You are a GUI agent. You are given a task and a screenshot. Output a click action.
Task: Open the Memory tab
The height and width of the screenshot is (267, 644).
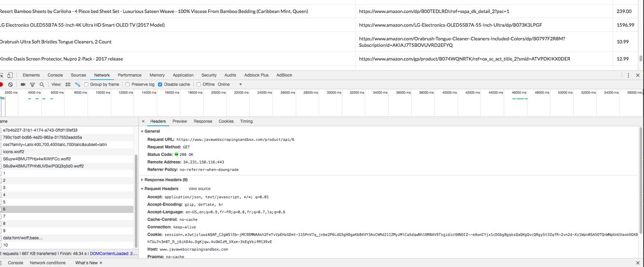tap(157, 75)
